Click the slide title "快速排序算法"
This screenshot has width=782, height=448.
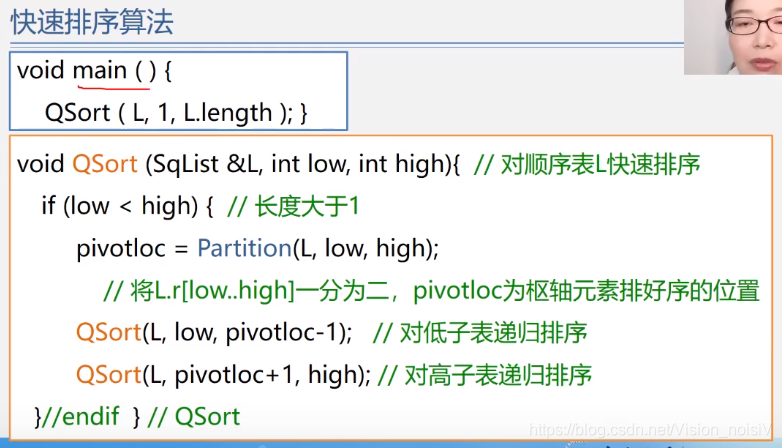92,22
